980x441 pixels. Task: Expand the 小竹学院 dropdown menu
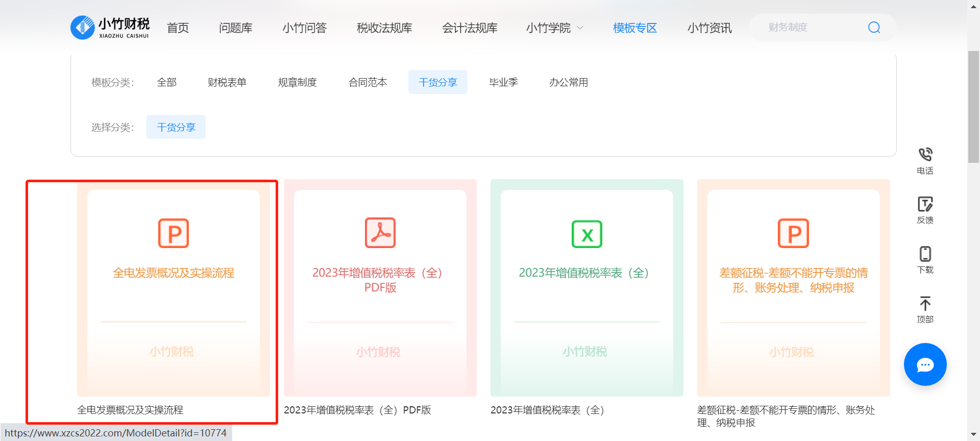(x=554, y=28)
